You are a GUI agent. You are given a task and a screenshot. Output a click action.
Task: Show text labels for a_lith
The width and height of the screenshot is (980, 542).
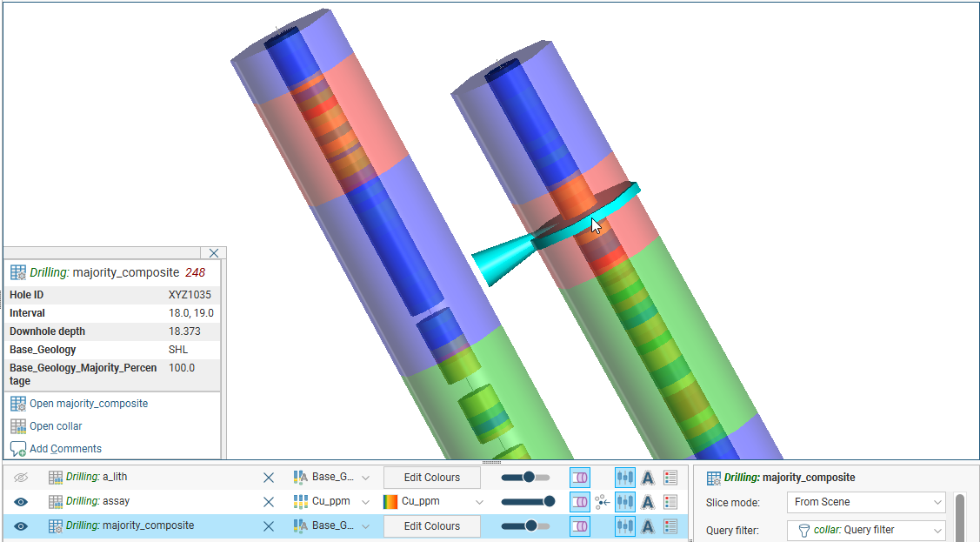[x=648, y=478]
